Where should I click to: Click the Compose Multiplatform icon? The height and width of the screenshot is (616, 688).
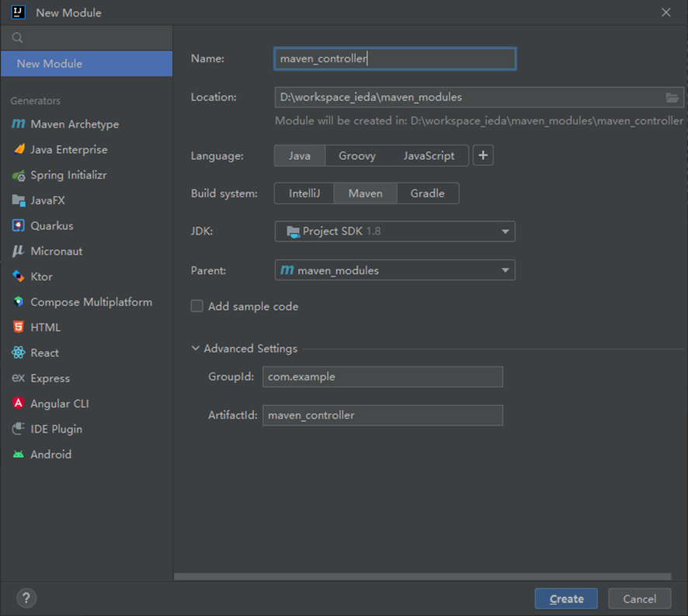click(x=18, y=301)
